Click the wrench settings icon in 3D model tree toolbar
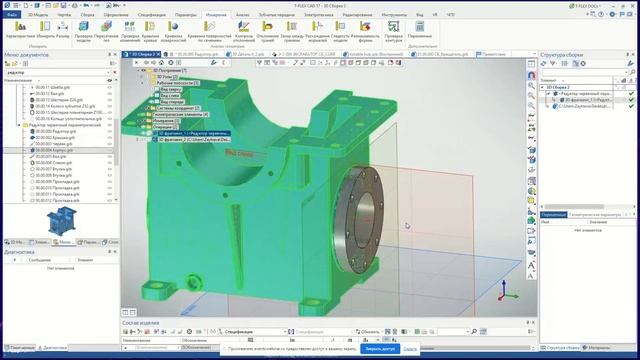This screenshot has width=640, height=360. click(213, 62)
